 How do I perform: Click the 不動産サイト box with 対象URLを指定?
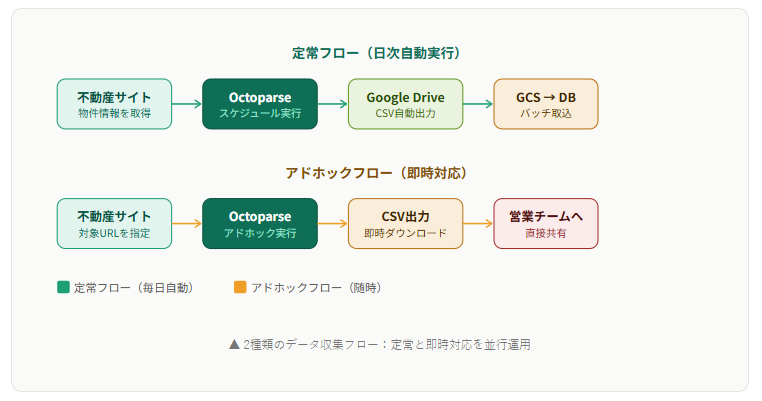click(114, 223)
